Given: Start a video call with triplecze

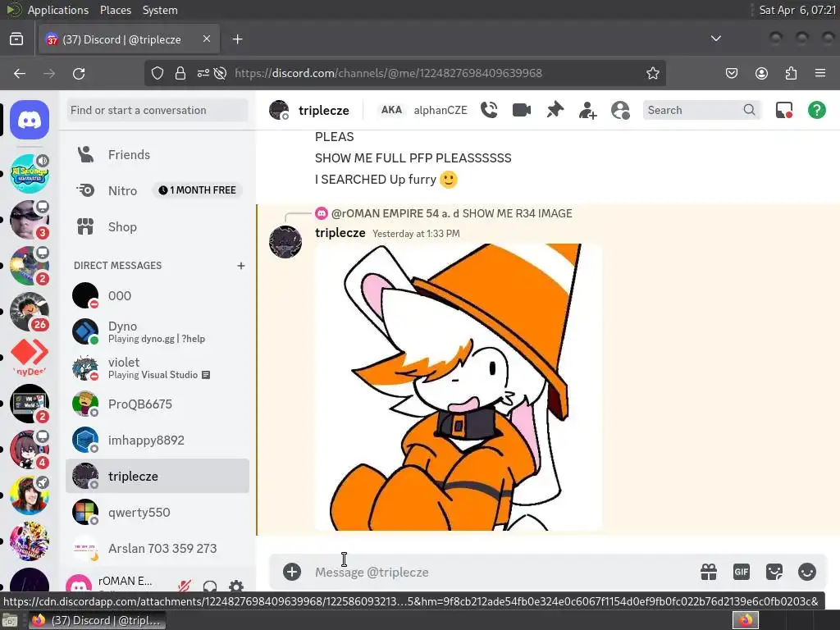Looking at the screenshot, I should (x=521, y=111).
